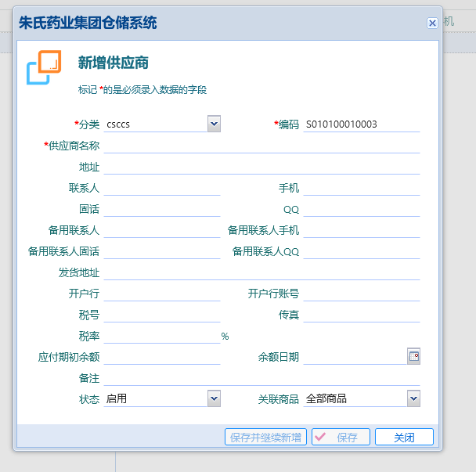Click the 税率 percentage field

160,336
